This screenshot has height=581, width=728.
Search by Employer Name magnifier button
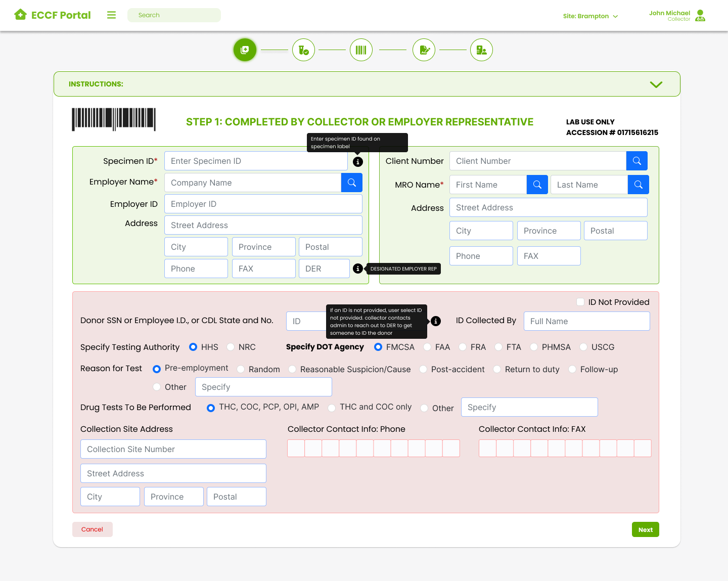tap(352, 183)
